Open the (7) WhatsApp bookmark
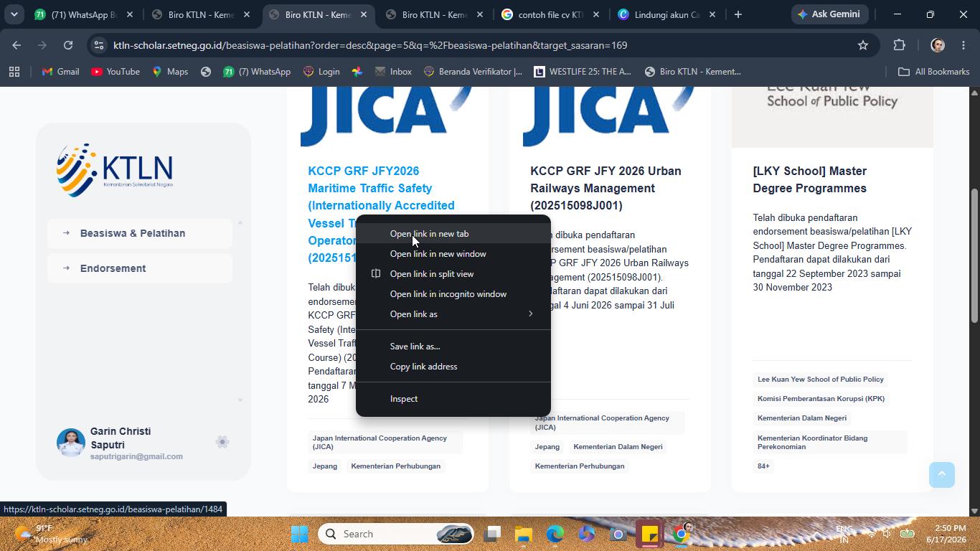Image resolution: width=980 pixels, height=551 pixels. point(257,72)
